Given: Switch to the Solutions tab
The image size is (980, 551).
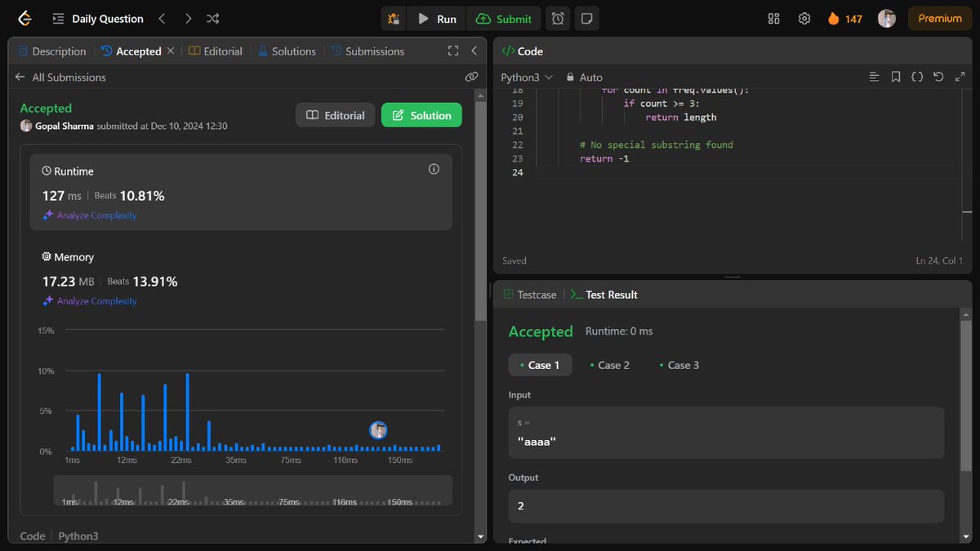Looking at the screenshot, I should (x=287, y=51).
